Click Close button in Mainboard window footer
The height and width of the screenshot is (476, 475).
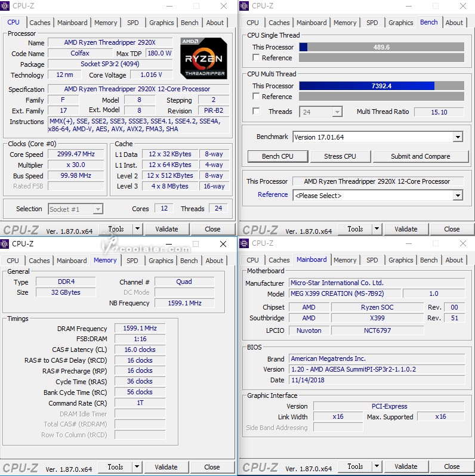click(452, 466)
